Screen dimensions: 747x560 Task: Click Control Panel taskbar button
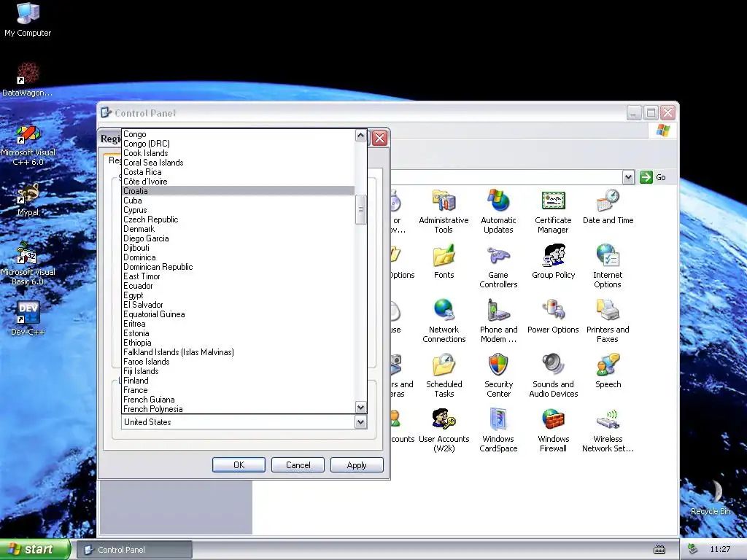[x=134, y=550]
